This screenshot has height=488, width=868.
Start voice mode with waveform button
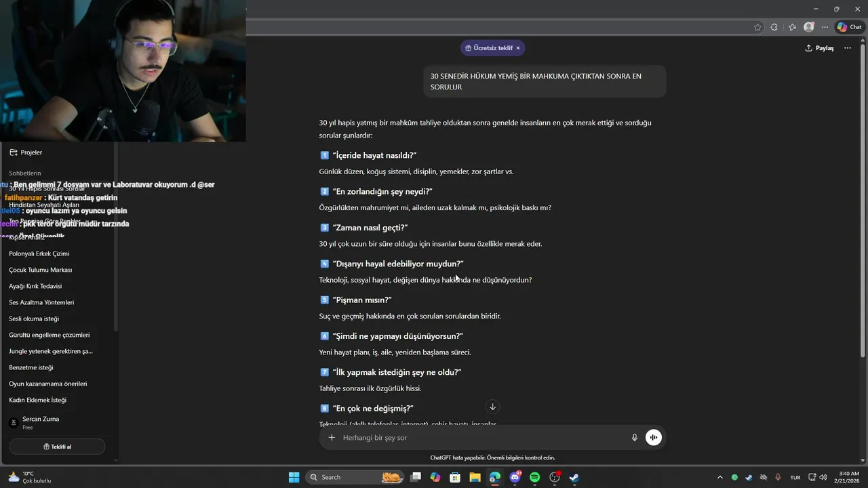(x=654, y=438)
